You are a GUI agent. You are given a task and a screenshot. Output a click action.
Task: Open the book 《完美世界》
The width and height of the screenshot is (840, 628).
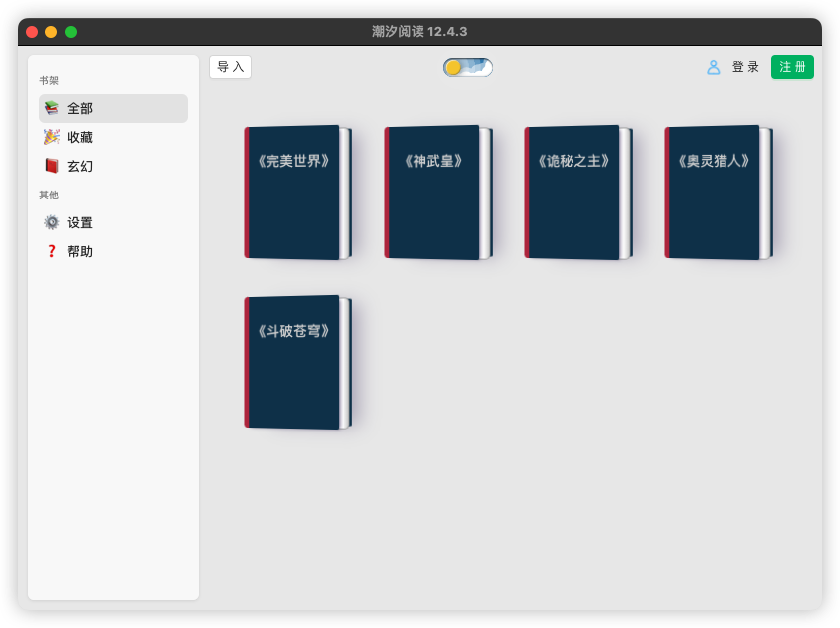tap(295, 193)
